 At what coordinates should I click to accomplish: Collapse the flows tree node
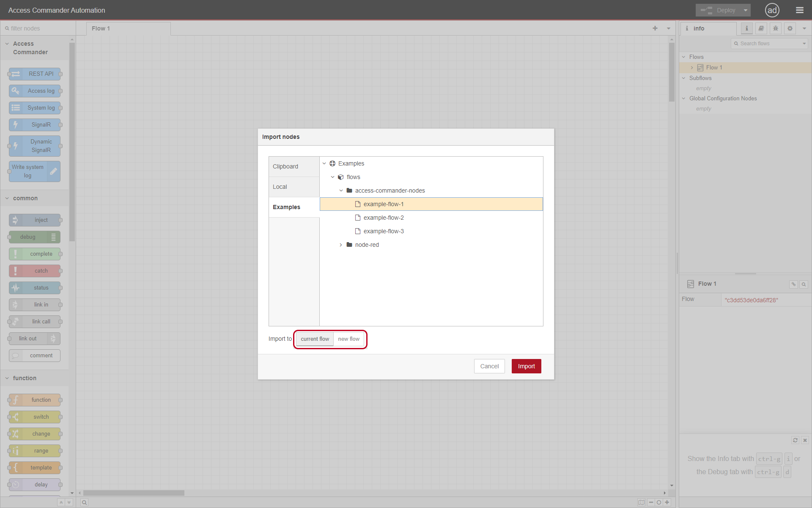(333, 177)
